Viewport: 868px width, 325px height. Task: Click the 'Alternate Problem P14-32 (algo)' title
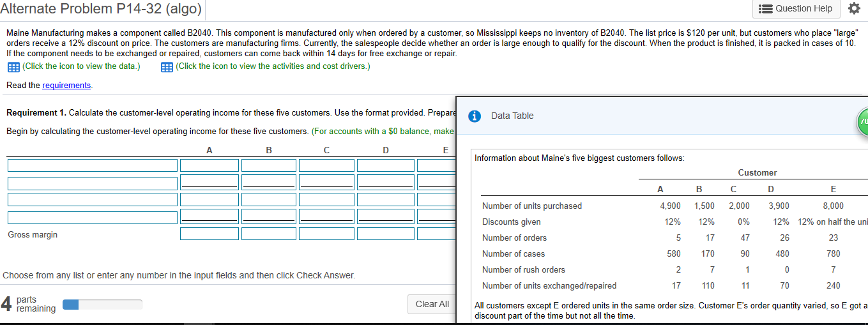click(x=101, y=9)
